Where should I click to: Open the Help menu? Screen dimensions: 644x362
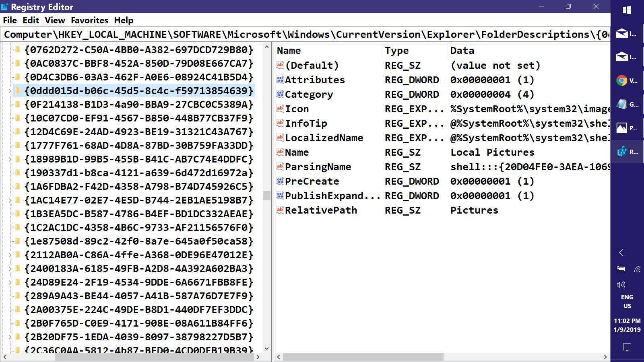[x=124, y=20]
